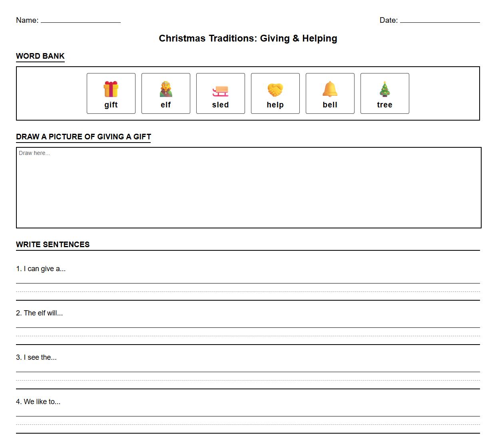Select the gift word bank card
The width and height of the screenshot is (496, 448).
[111, 93]
